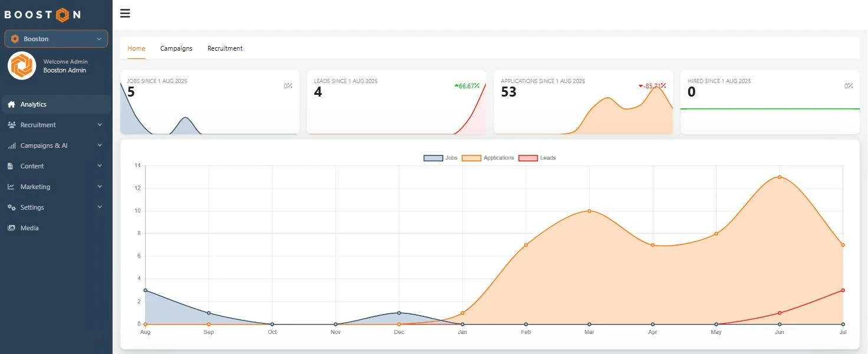Screen dimensions: 868x354
Task: Open the Booston account dropdown
Action: (x=56, y=39)
